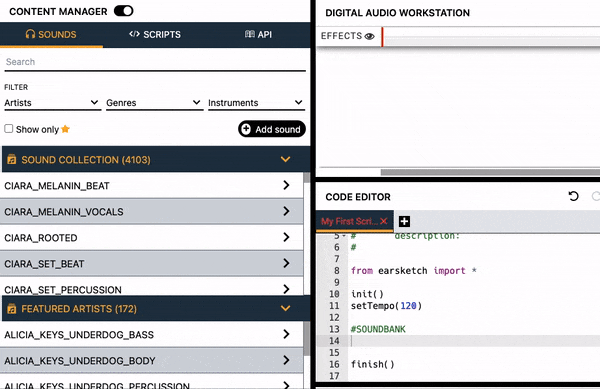Click the Sound Collection folder icon
This screenshot has width=600, height=389.
click(x=12, y=160)
